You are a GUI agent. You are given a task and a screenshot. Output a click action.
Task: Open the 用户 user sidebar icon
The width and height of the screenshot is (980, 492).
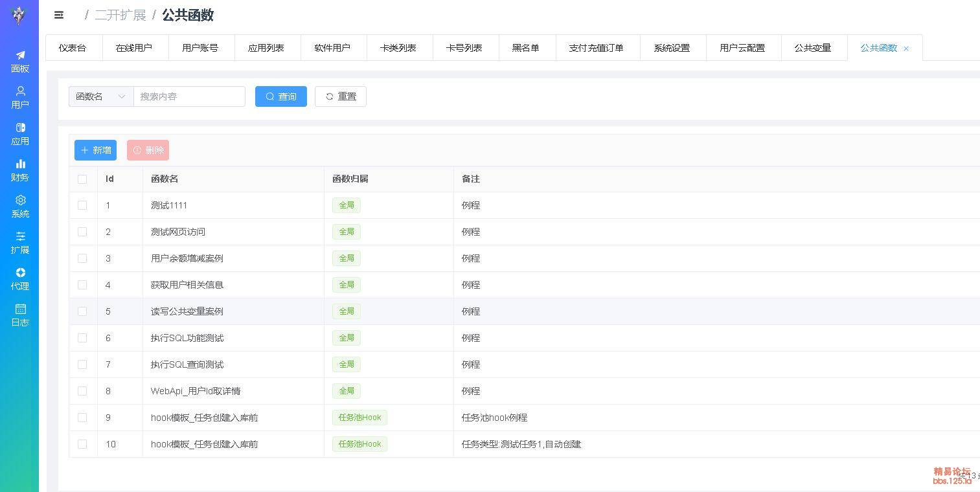click(20, 97)
